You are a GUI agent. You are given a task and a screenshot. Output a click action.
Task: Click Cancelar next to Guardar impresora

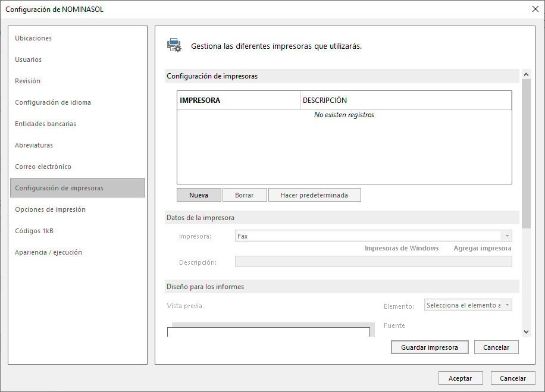point(496,347)
